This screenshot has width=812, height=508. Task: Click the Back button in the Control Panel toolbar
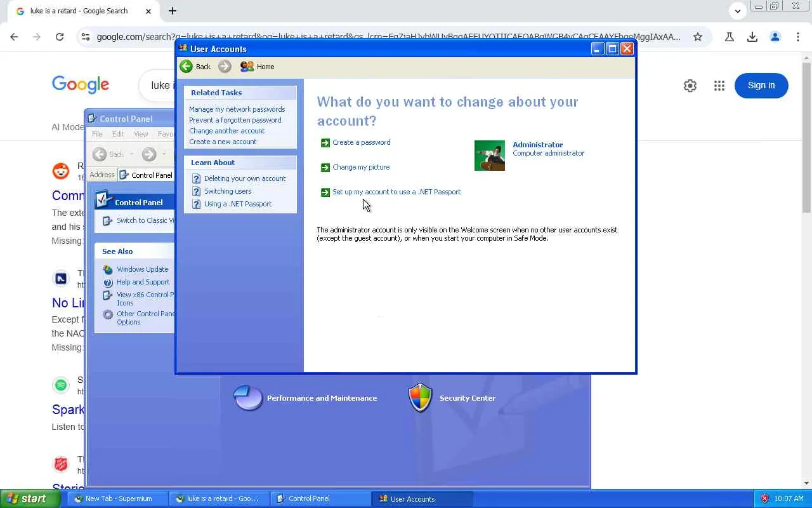tap(109, 154)
